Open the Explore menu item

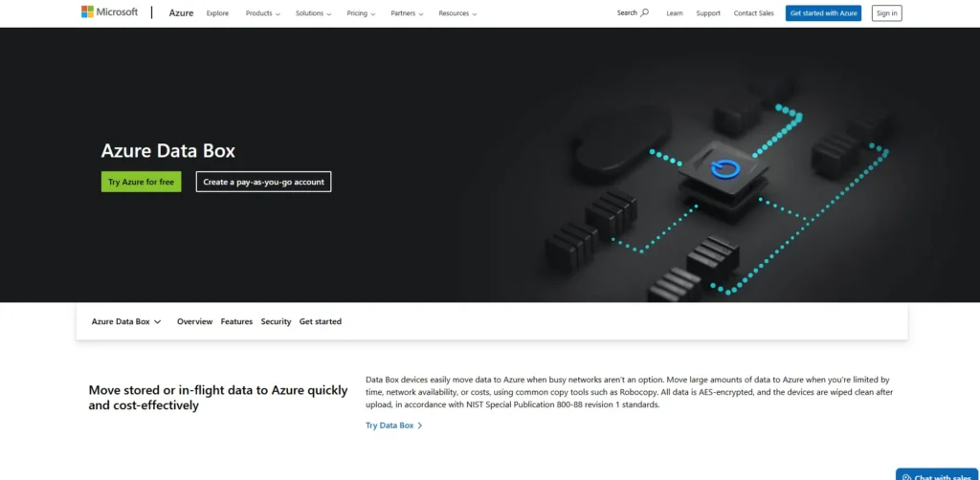click(217, 13)
